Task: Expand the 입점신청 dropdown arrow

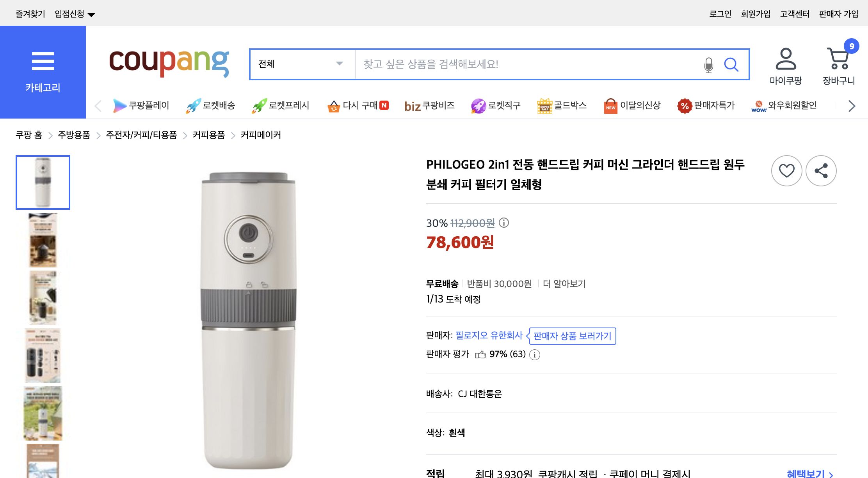Action: tap(92, 14)
